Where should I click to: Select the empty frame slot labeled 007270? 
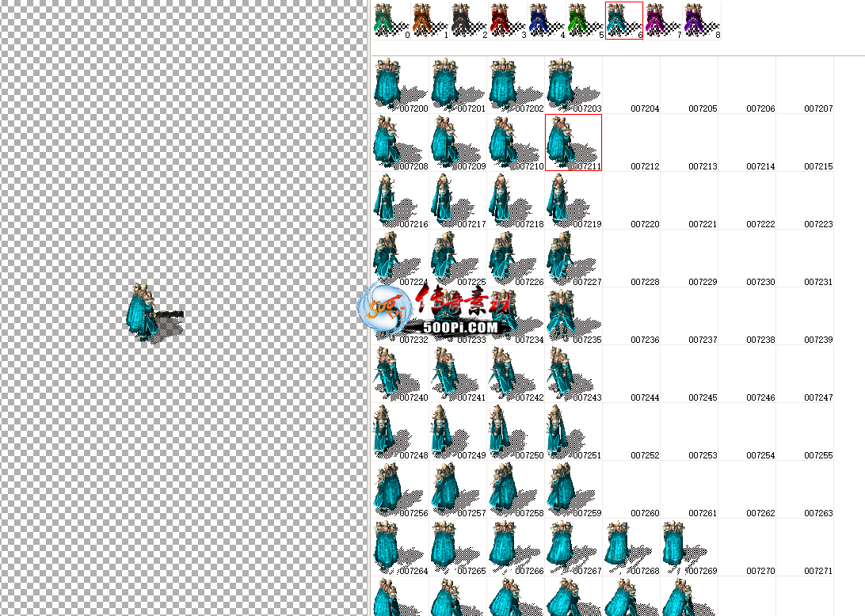pos(748,548)
